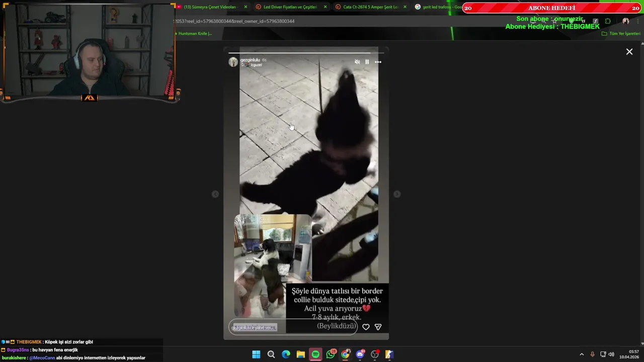
Task: Open Spotify from taskbar
Action: pos(315,354)
